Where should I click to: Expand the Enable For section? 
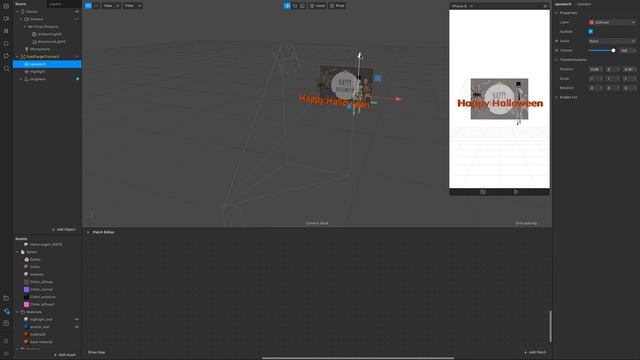pyautogui.click(x=556, y=97)
